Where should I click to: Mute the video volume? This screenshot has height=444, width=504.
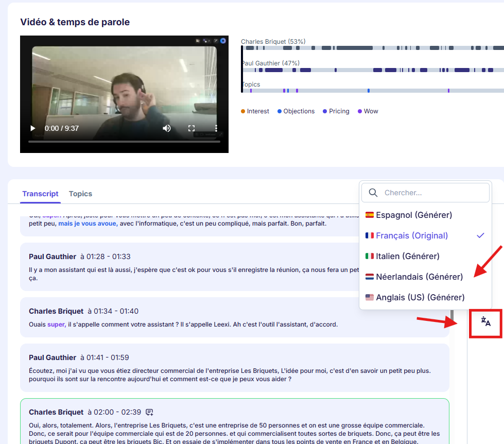(x=166, y=128)
